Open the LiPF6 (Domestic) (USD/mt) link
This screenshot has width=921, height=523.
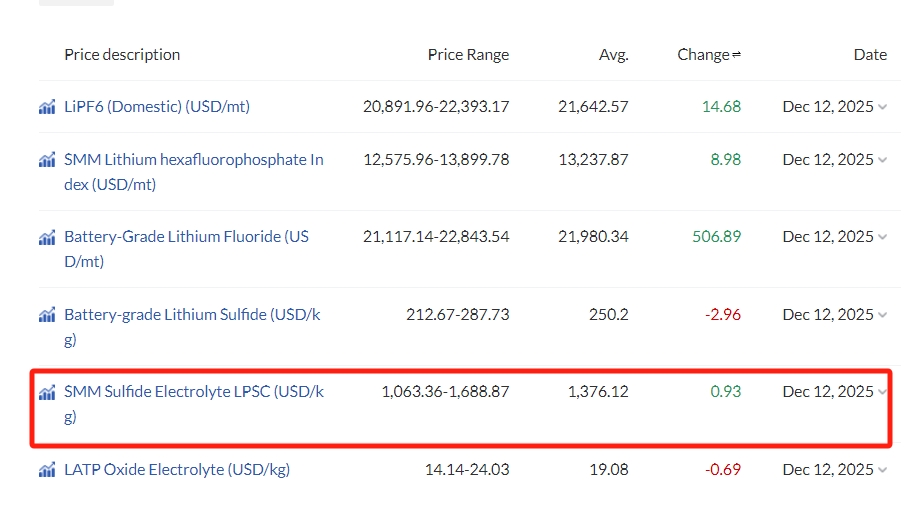157,107
